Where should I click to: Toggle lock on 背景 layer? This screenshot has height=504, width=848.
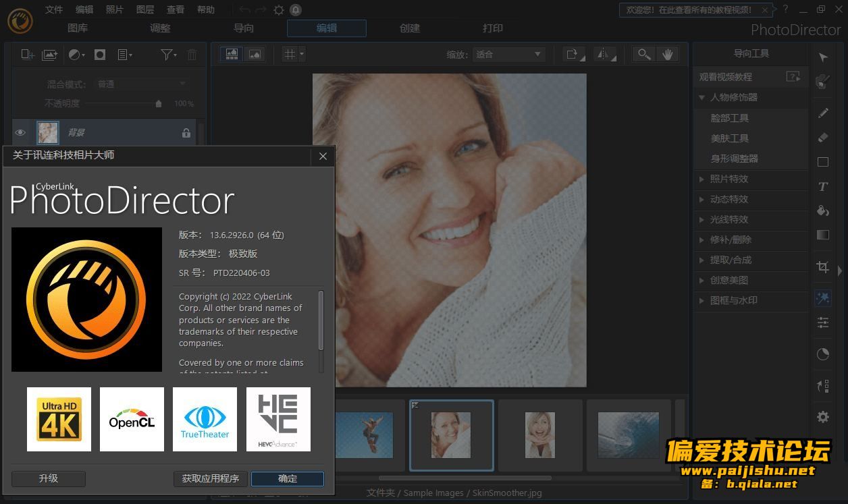tap(186, 133)
